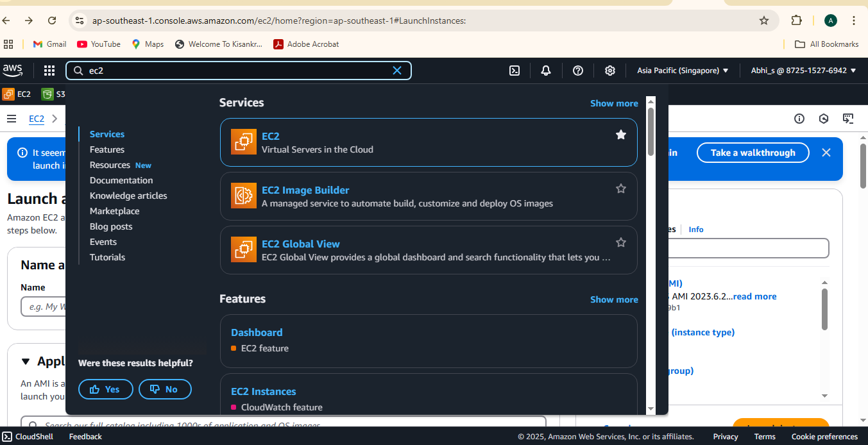Dismiss the blue info banner
868x445 pixels.
(826, 153)
